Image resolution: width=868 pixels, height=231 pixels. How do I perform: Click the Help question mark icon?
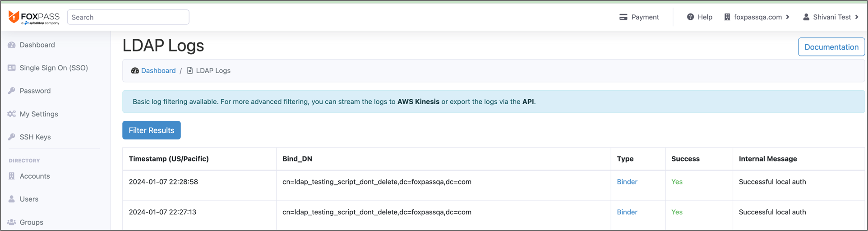pyautogui.click(x=690, y=17)
